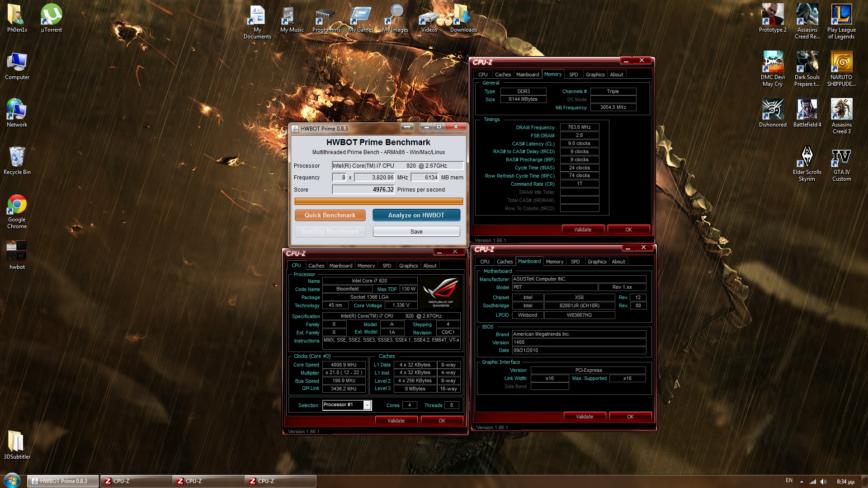
Task: Open the My Images shortcut
Action: tap(395, 18)
